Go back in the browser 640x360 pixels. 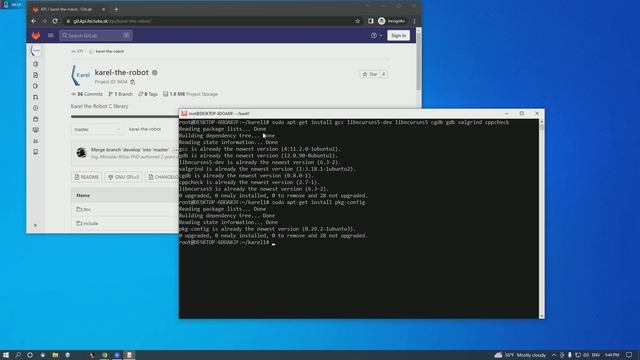click(34, 21)
